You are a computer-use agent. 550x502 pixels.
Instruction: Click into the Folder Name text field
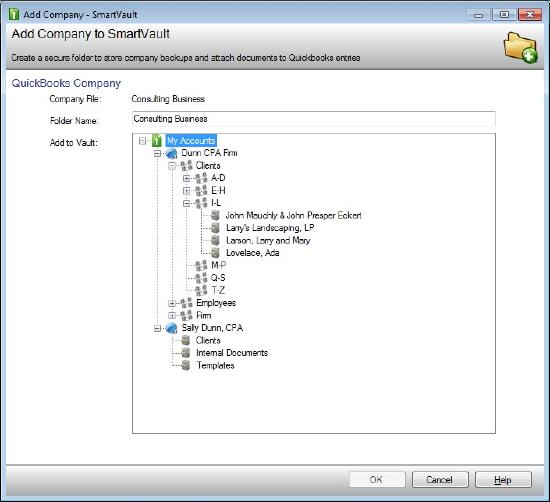click(x=314, y=119)
